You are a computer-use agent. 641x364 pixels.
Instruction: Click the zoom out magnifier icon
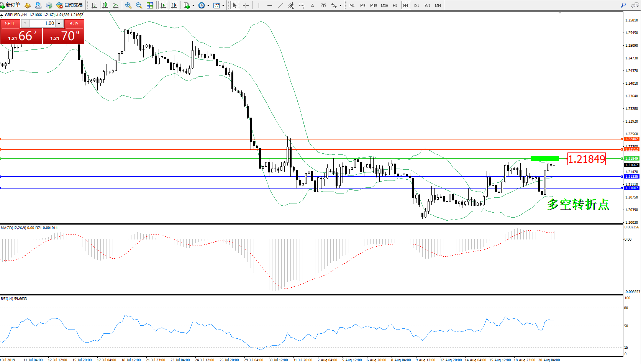coord(139,5)
